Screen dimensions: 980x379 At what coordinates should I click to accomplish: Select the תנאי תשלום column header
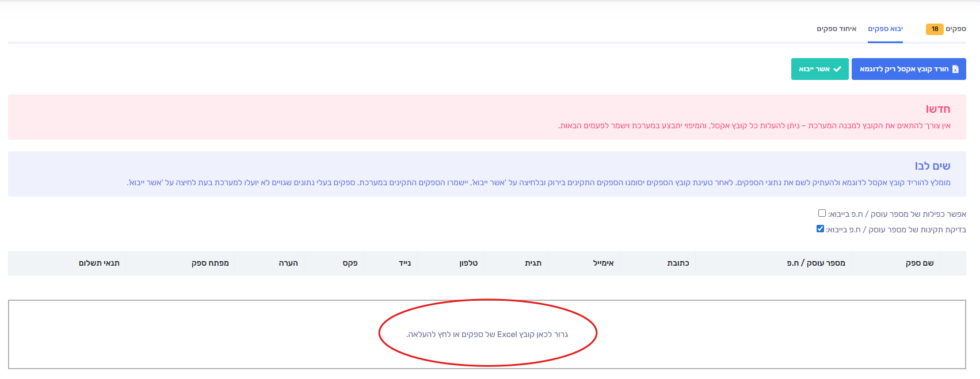coord(99,263)
